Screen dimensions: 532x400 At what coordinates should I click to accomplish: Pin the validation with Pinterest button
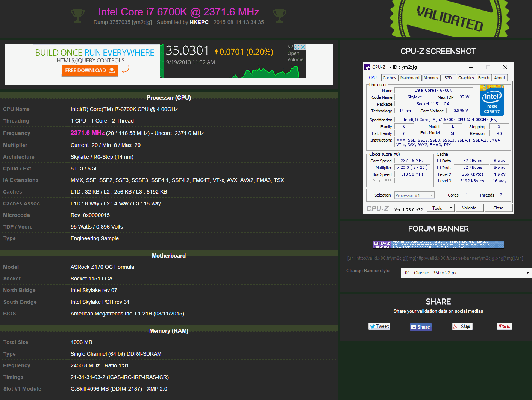505,326
